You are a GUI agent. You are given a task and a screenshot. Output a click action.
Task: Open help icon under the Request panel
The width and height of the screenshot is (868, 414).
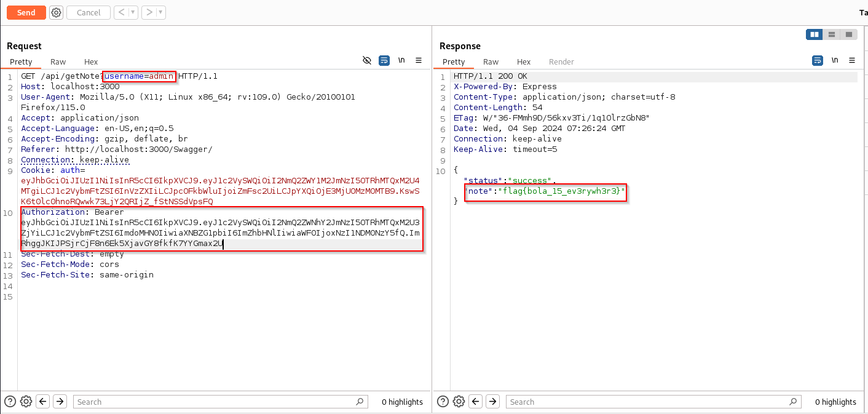coord(10,402)
